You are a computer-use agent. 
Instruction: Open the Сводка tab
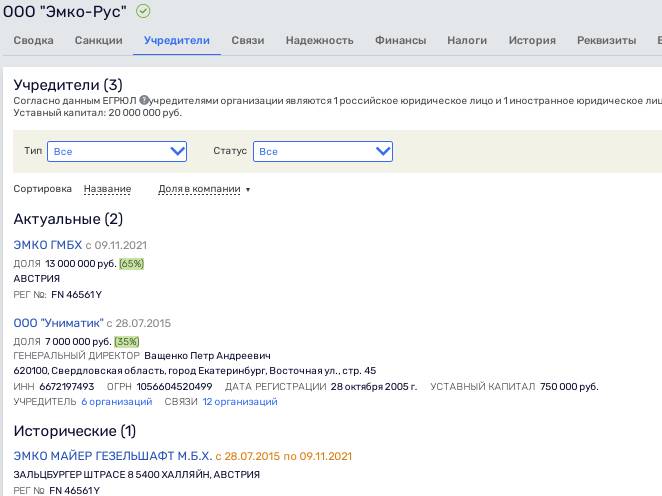click(x=33, y=41)
